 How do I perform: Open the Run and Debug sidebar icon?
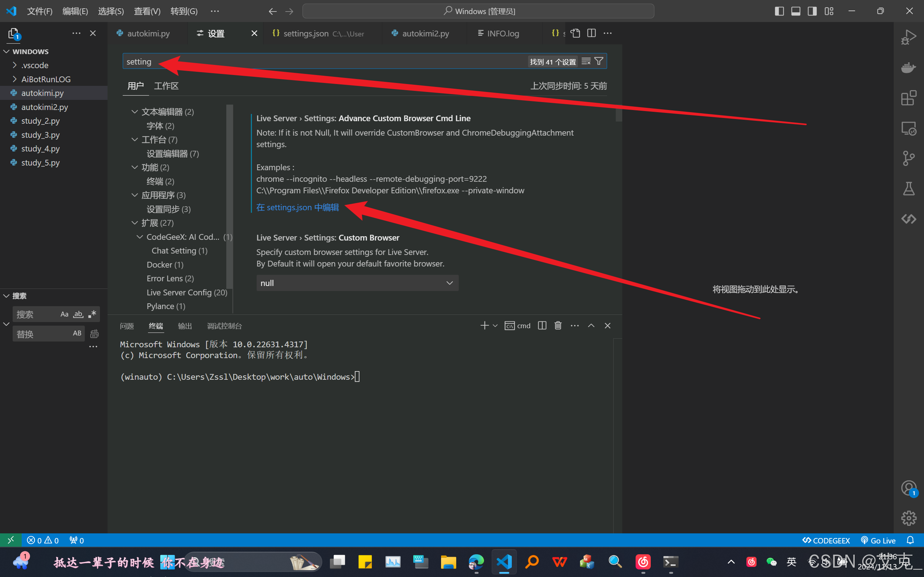[x=909, y=37]
